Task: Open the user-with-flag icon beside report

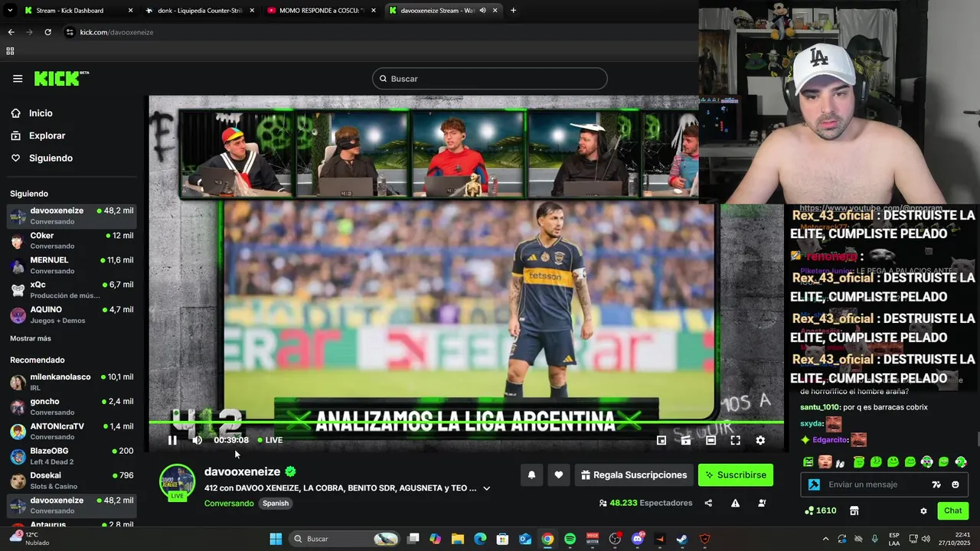Action: (762, 503)
